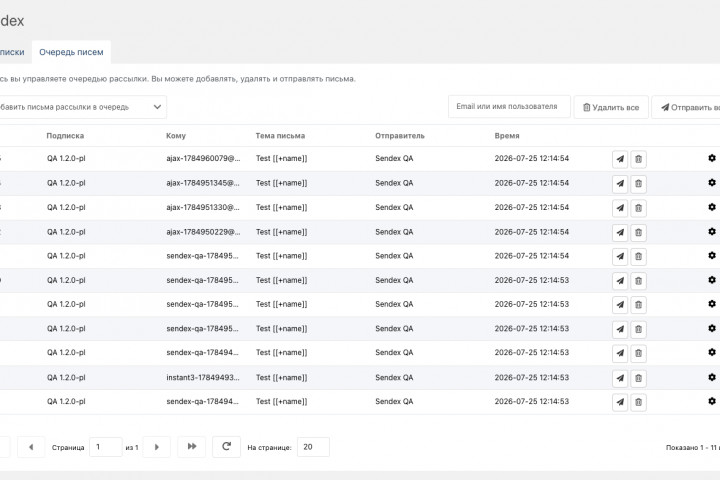Go to the previous page of the queue
Image resolution: width=720 pixels, height=480 pixels.
point(31,447)
